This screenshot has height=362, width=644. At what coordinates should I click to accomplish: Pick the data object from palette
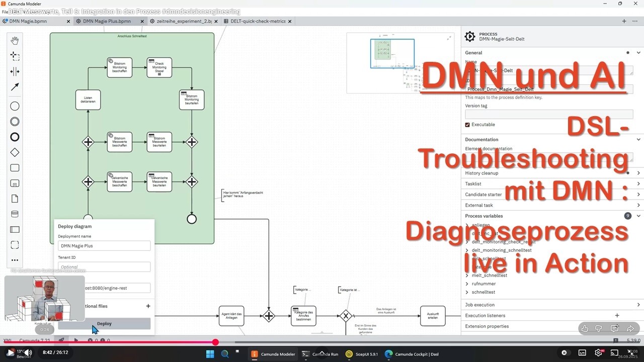[15, 199]
